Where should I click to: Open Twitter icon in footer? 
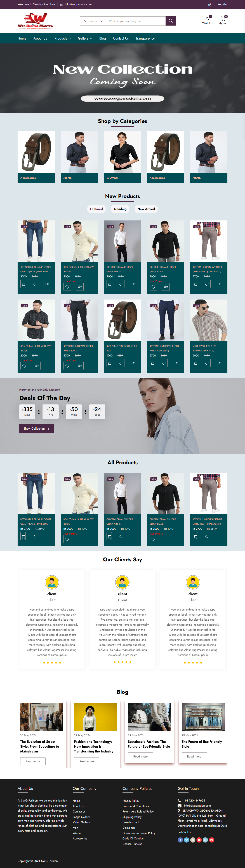187,840
